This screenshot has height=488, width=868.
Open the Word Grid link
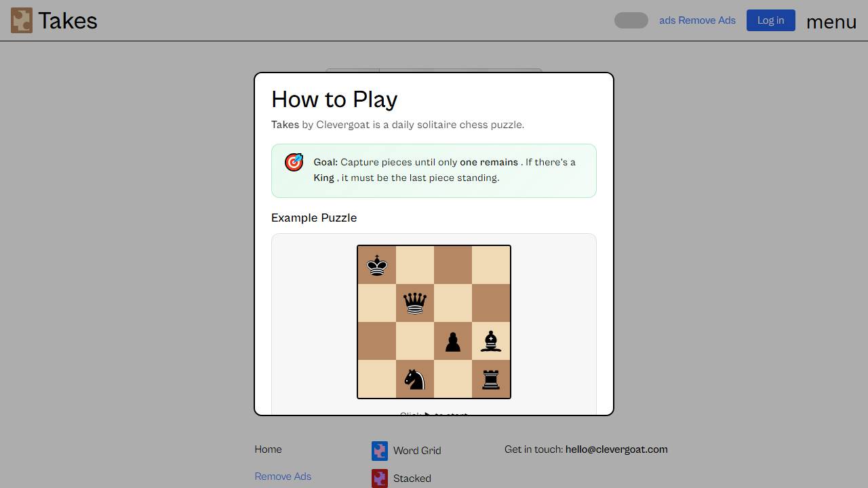point(417,451)
